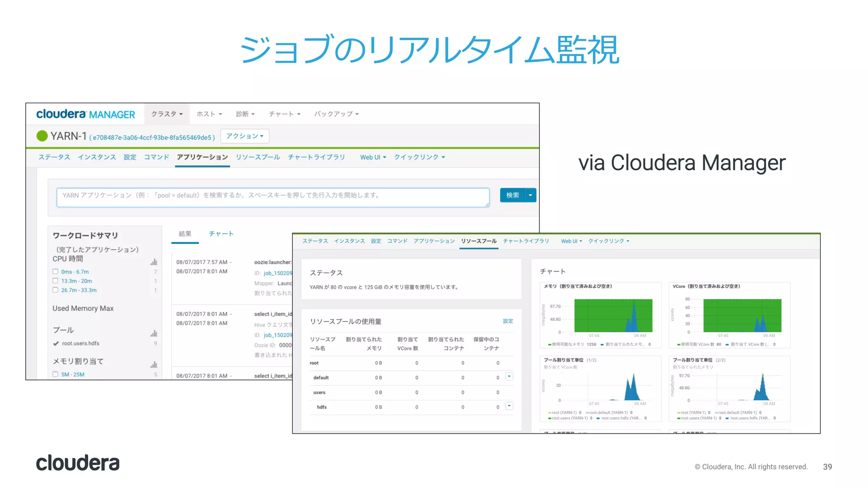The height and width of the screenshot is (488, 868).
Task: Click the root row in resource pool table
Action: (411, 363)
